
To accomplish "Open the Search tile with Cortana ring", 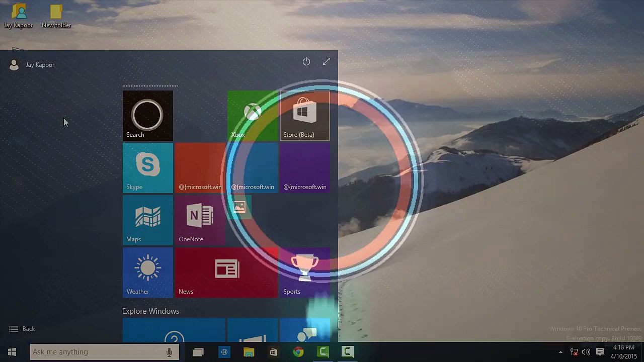I will (147, 115).
